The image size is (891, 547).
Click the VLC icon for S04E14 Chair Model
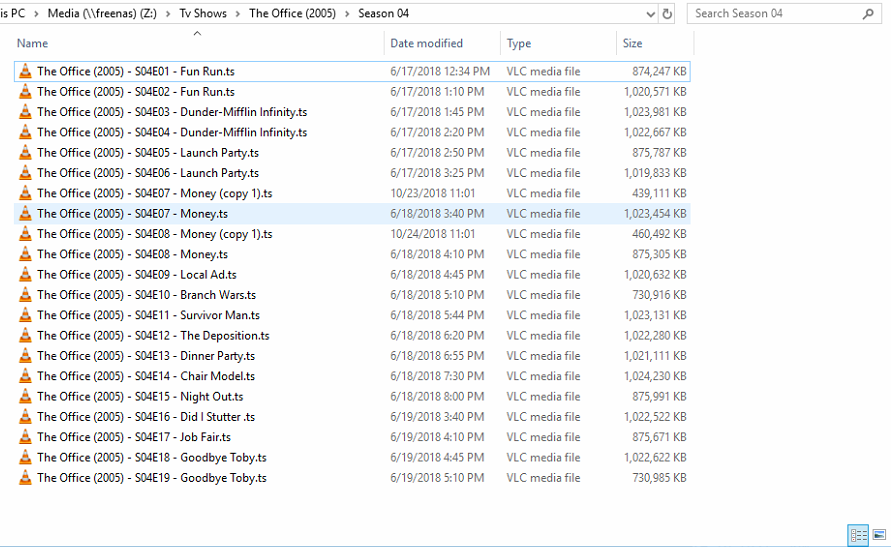[25, 376]
